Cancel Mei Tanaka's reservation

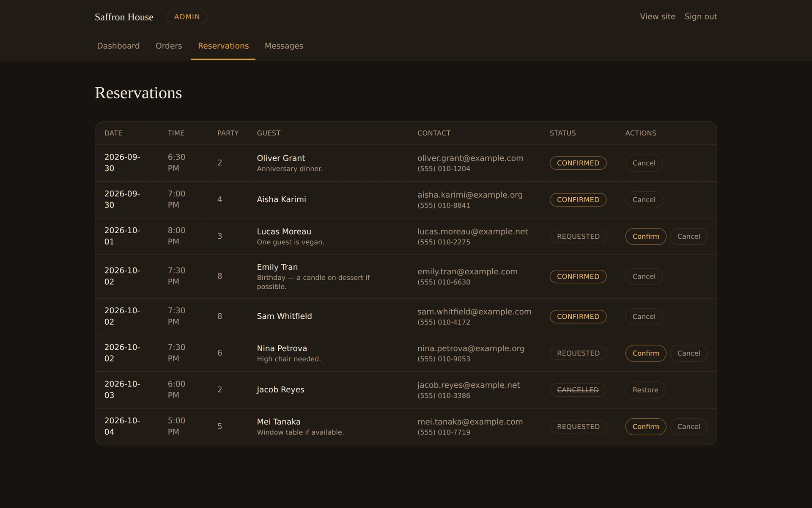click(689, 427)
